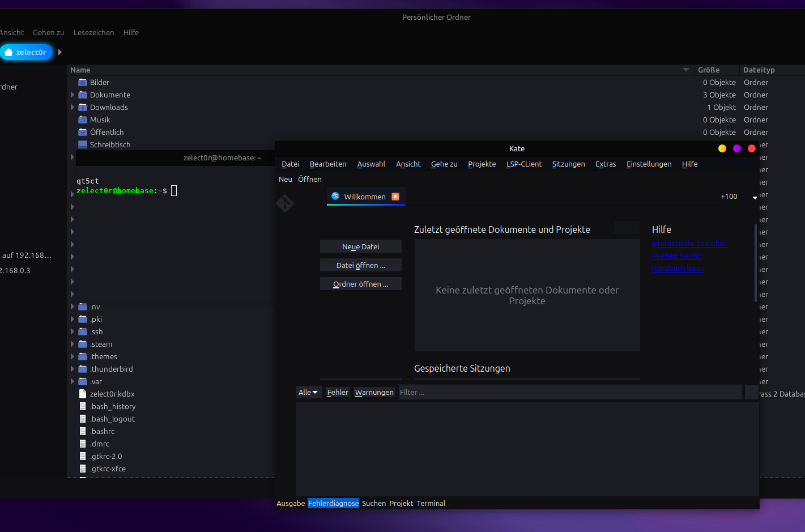The height and width of the screenshot is (532, 805).
Task: Open the Sitzungen menu
Action: [568, 164]
